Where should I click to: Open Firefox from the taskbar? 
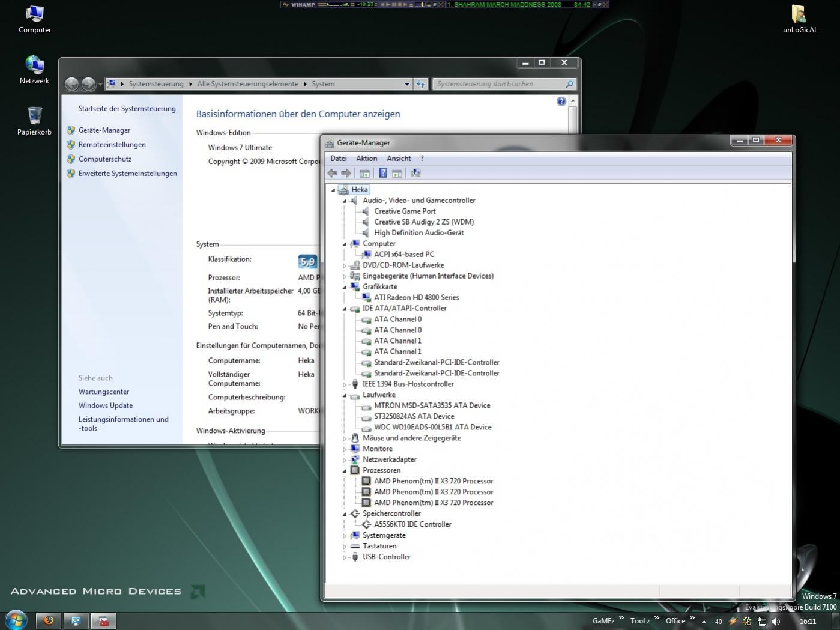coord(49,621)
